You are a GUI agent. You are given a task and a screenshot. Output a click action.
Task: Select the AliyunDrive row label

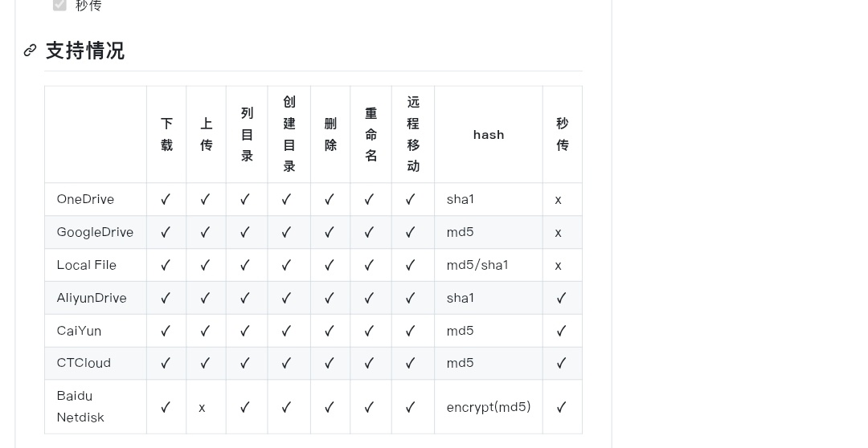(92, 298)
